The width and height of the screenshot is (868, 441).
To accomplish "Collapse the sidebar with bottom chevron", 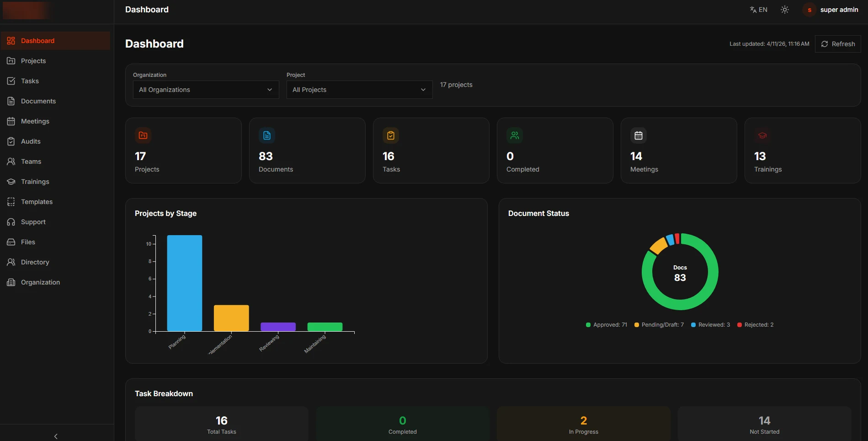I will pos(56,436).
